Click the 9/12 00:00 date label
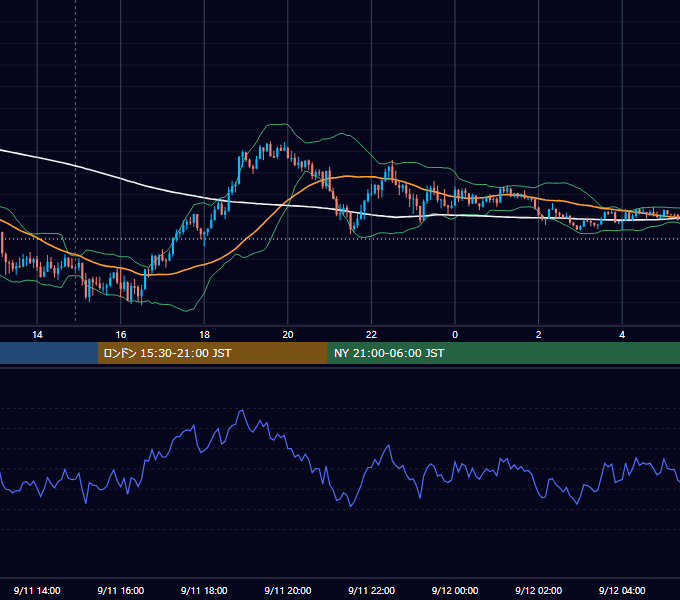Screen dimensions: 680x600 point(455,590)
